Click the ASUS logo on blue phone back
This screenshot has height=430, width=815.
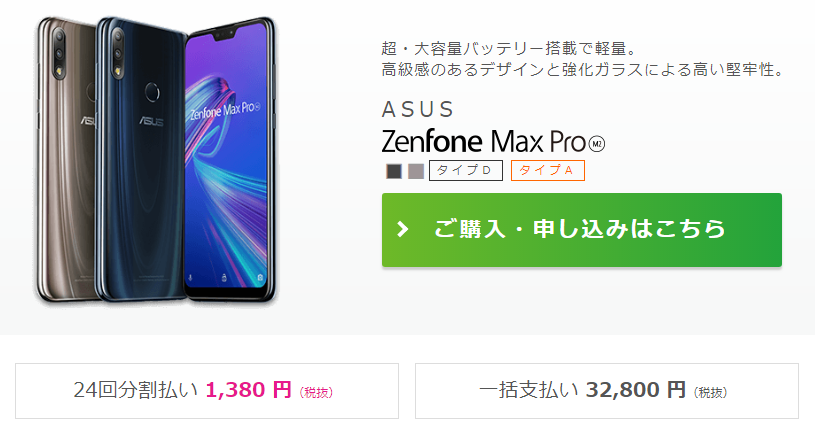pyautogui.click(x=151, y=122)
